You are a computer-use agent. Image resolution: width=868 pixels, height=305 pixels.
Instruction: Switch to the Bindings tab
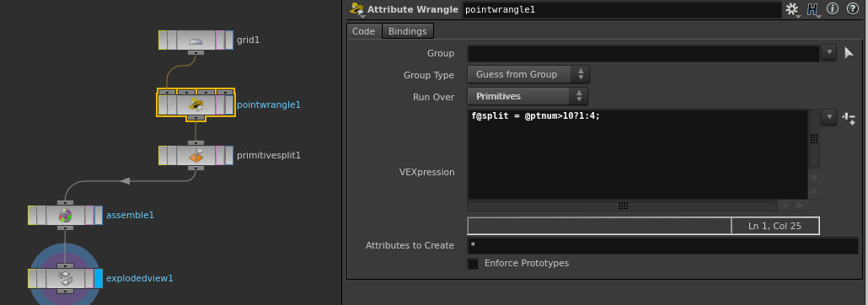click(407, 31)
